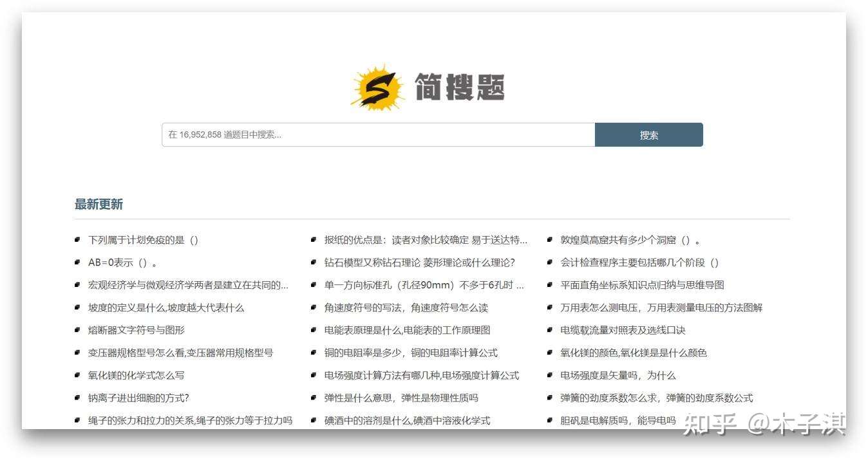
Task: Click the pen icon beside 敦煌莫高窟共有多少个洞窟
Action: (x=549, y=239)
